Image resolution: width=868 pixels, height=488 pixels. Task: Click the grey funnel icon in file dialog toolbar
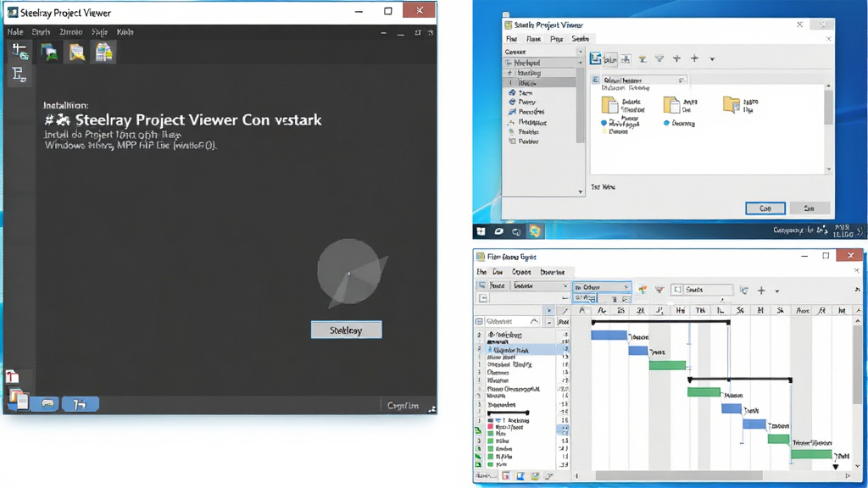point(659,58)
